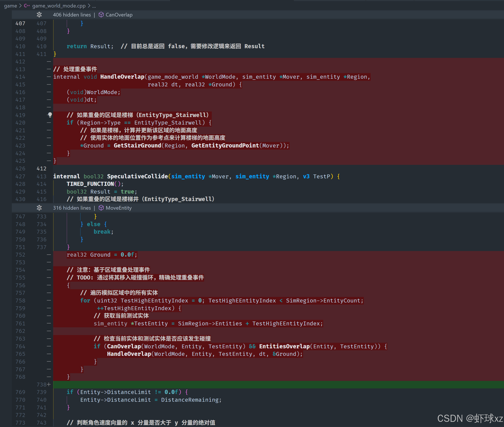Click the minus marker at deleted line 412

49,62
